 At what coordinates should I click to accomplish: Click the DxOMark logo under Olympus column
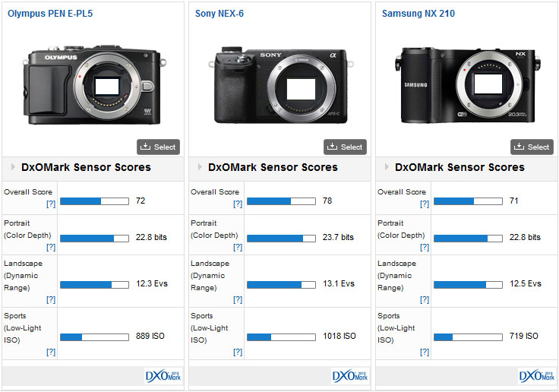pyautogui.click(x=163, y=376)
